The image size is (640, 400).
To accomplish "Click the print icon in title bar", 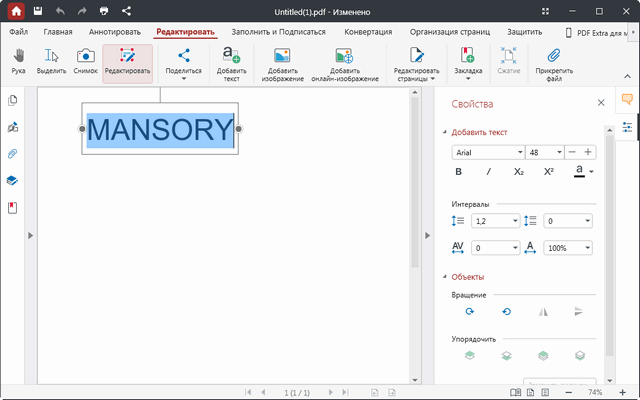I will pyautogui.click(x=103, y=11).
